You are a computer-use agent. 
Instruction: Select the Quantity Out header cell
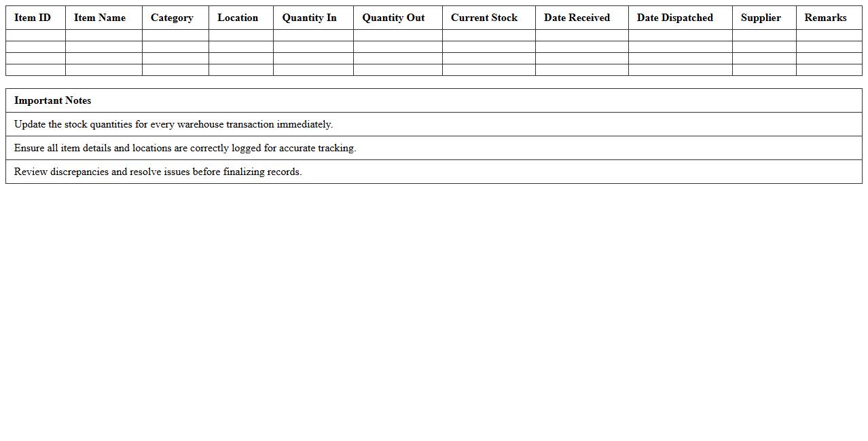click(393, 18)
